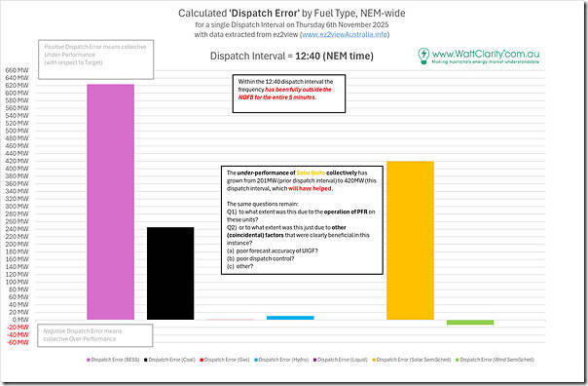Click the '100 MW' axis label
This screenshot has height=386, width=588.
17,282
